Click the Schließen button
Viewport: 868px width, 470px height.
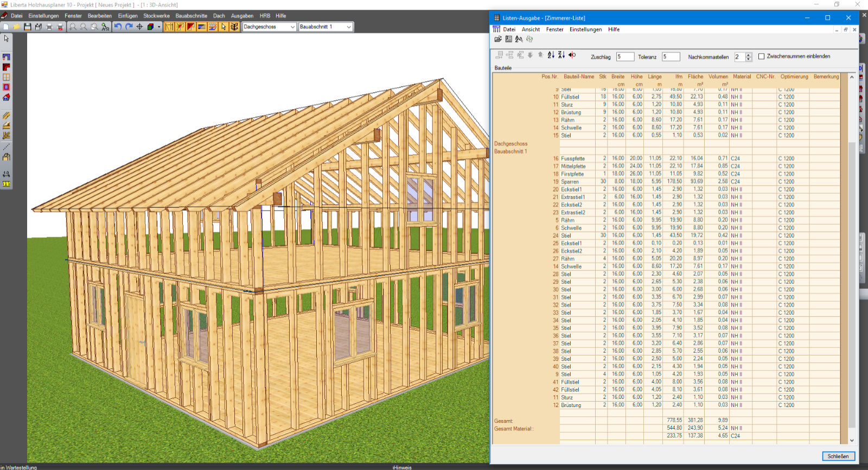[x=838, y=456]
